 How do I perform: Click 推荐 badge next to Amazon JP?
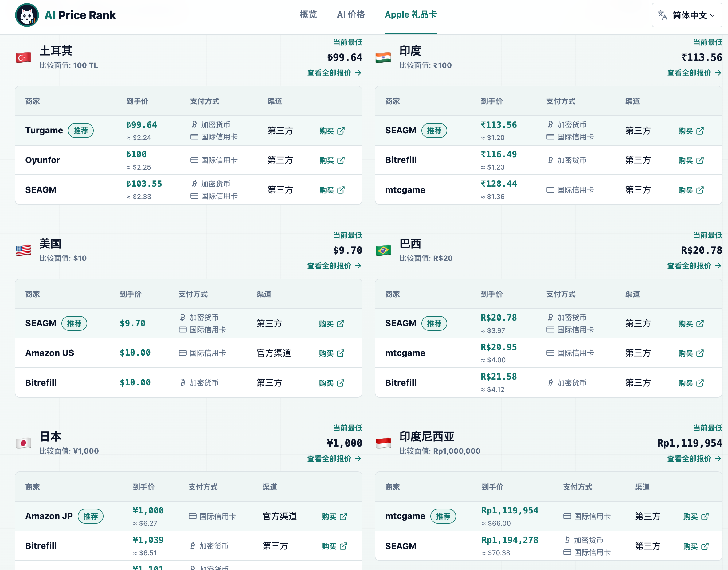tap(90, 516)
